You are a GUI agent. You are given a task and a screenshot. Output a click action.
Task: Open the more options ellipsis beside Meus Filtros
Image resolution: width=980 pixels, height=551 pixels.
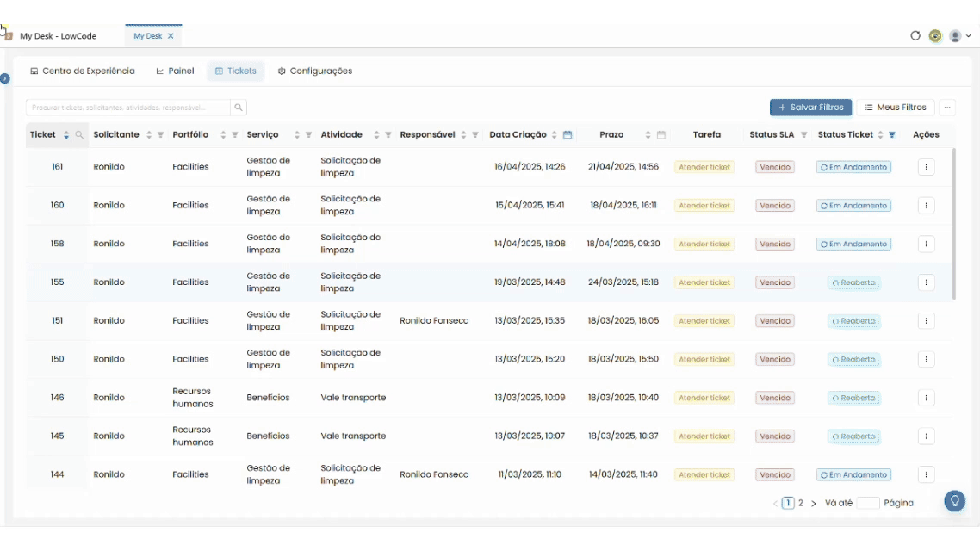click(947, 108)
